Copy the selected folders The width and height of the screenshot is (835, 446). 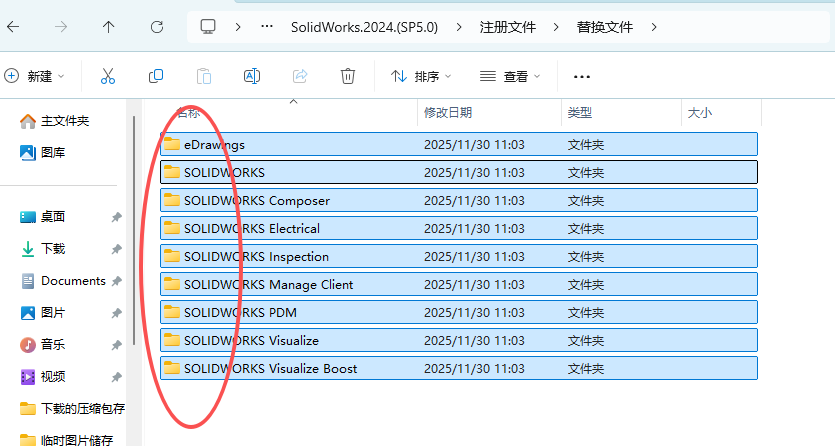(x=155, y=76)
